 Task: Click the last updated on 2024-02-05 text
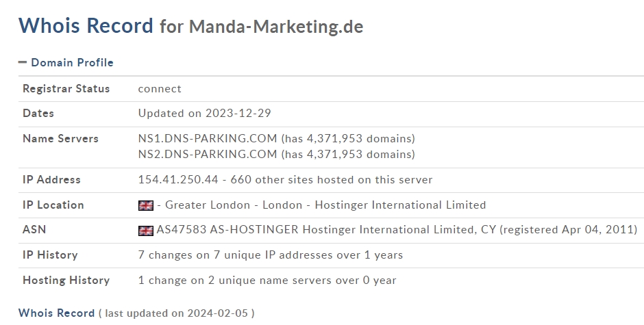[x=177, y=313]
